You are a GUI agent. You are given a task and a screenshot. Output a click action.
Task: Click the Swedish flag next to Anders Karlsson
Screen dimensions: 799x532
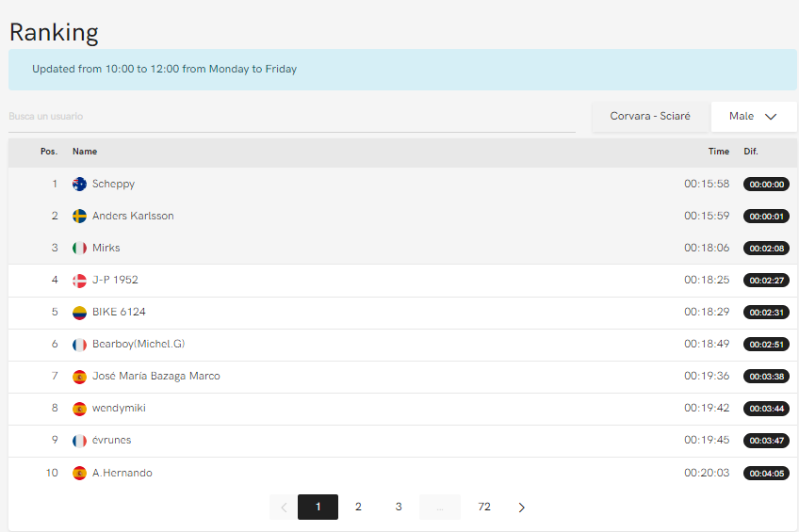[x=79, y=216]
